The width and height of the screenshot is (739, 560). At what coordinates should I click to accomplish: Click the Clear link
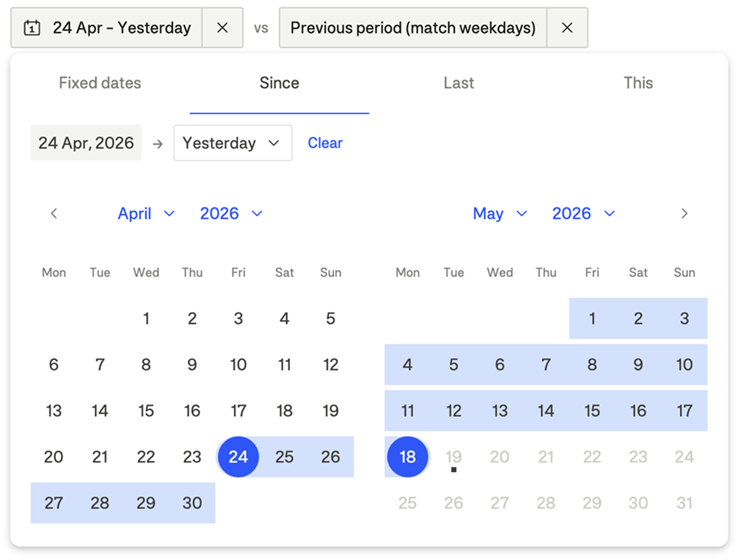click(x=325, y=143)
